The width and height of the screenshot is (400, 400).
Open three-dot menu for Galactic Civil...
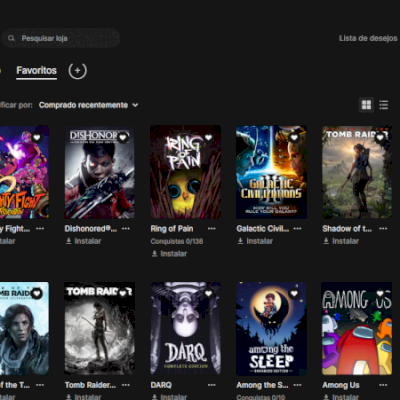pos(297,229)
